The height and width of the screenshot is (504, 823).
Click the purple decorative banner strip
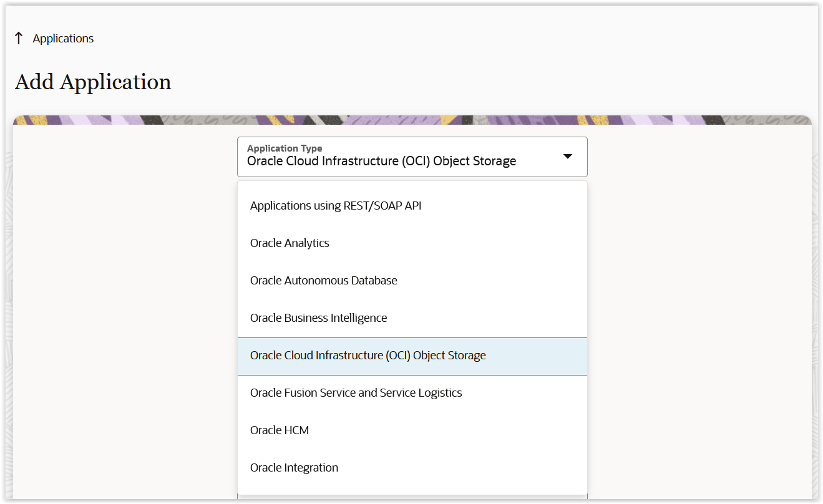[x=412, y=120]
